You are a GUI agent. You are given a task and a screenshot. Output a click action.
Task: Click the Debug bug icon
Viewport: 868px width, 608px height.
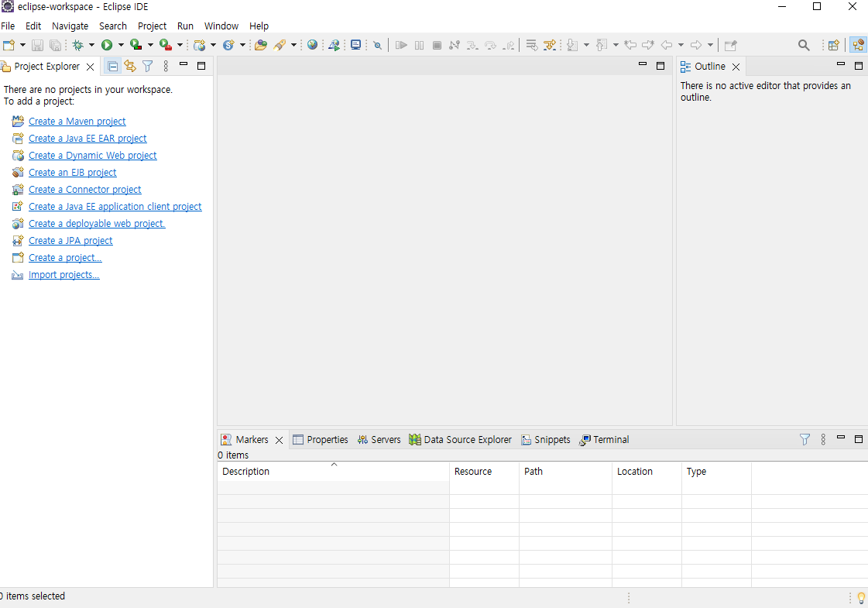[x=78, y=45]
